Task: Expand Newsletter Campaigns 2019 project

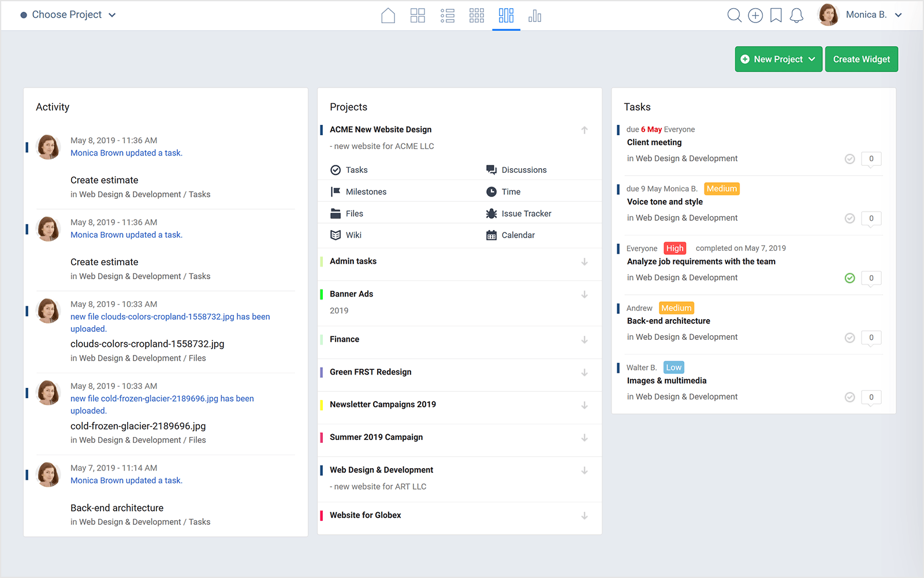Action: pyautogui.click(x=584, y=405)
